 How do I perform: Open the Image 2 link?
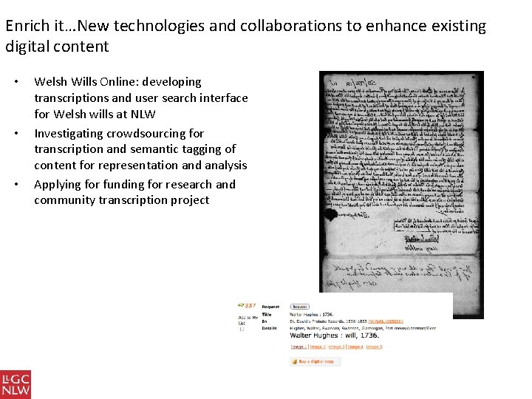click(318, 347)
